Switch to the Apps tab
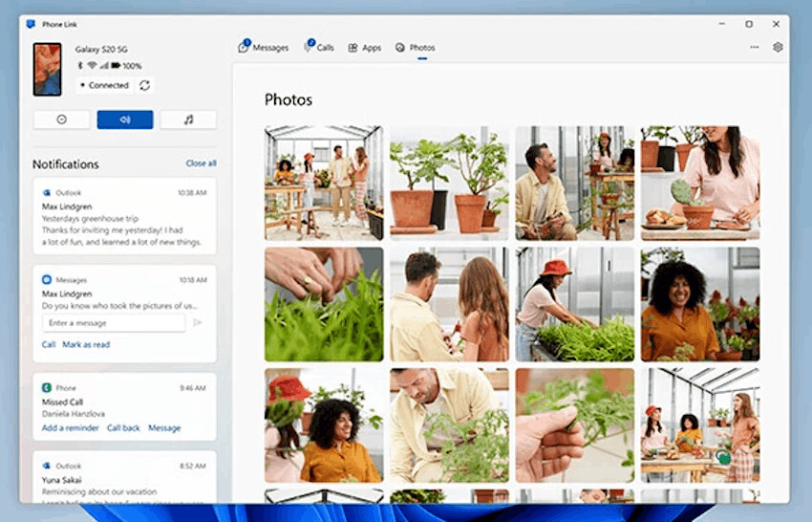This screenshot has height=522, width=812. 365,48
